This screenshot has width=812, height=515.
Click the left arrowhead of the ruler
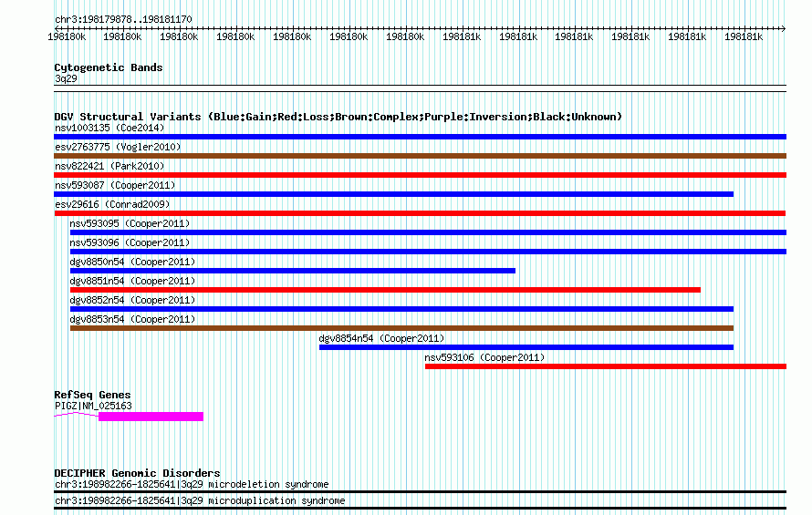coord(57,28)
